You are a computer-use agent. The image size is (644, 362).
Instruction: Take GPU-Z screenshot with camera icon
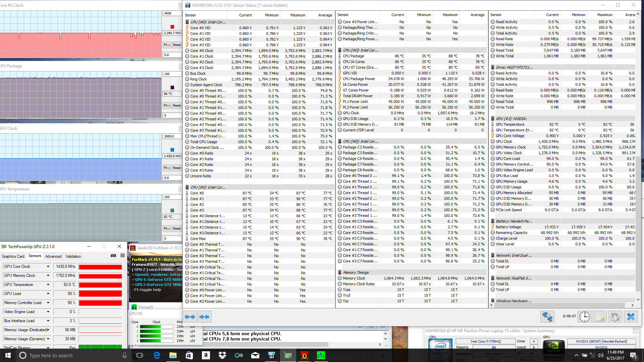click(113, 256)
